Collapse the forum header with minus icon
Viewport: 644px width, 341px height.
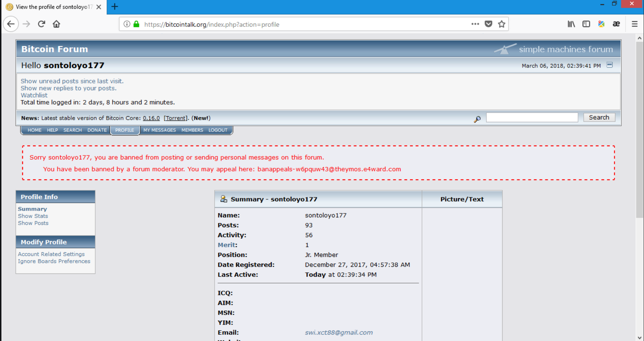coord(609,65)
